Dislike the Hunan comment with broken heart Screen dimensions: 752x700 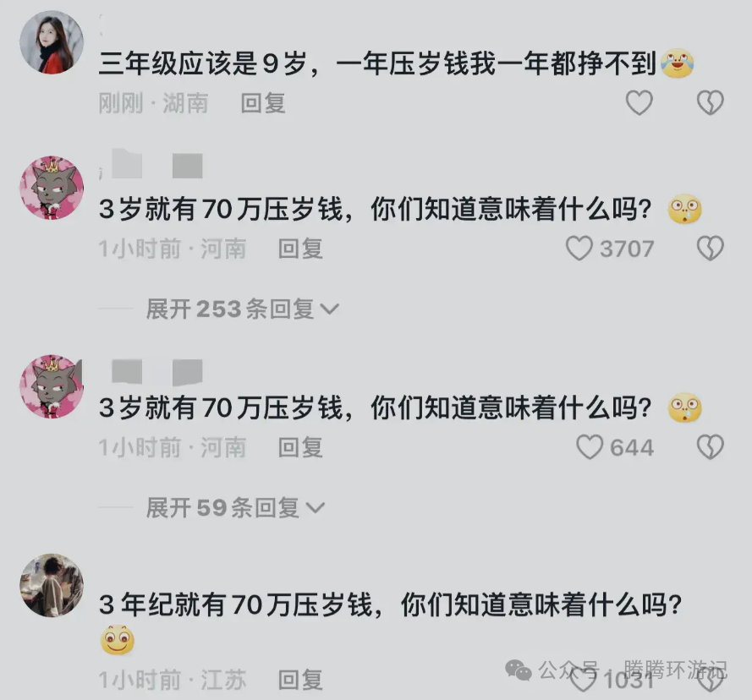711,103
